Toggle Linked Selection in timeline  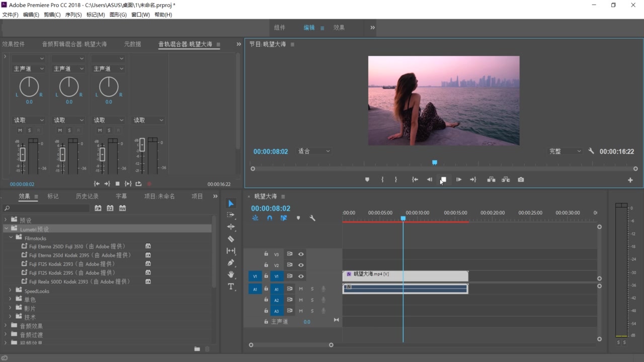click(284, 218)
